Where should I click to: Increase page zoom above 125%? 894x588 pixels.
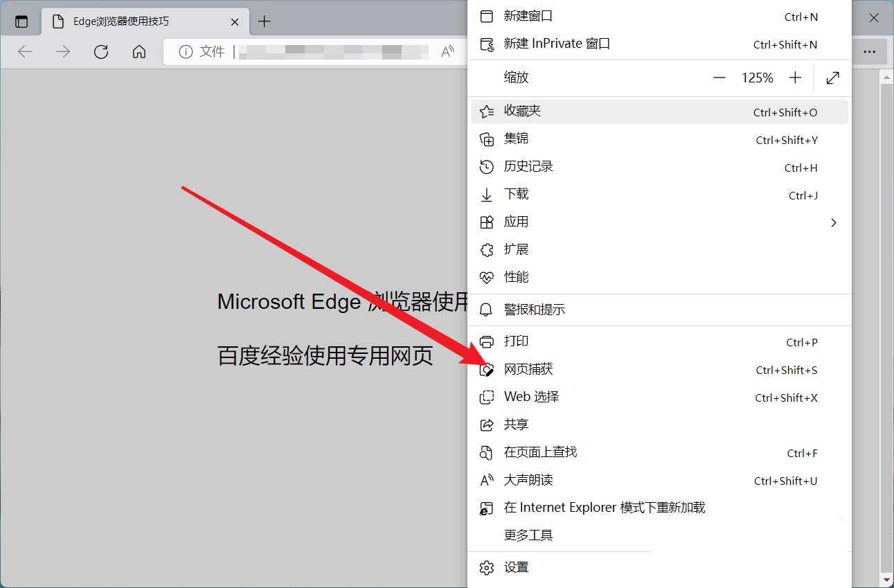tap(795, 78)
